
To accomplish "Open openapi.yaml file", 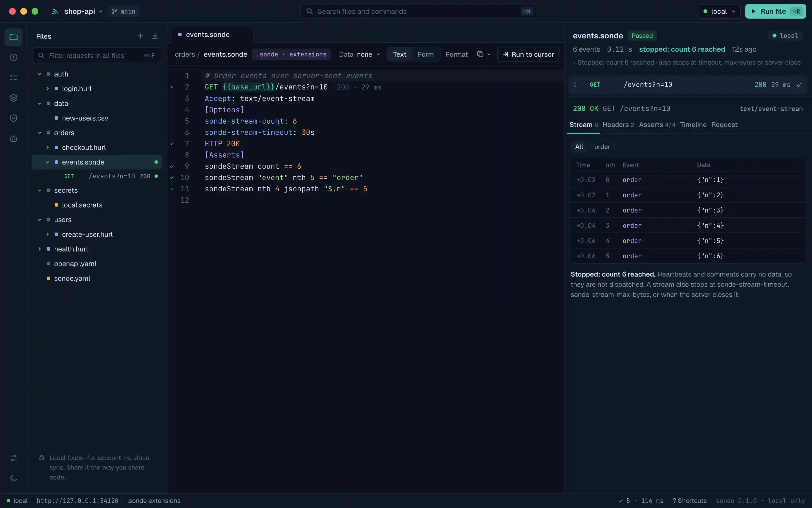I will 75,264.
